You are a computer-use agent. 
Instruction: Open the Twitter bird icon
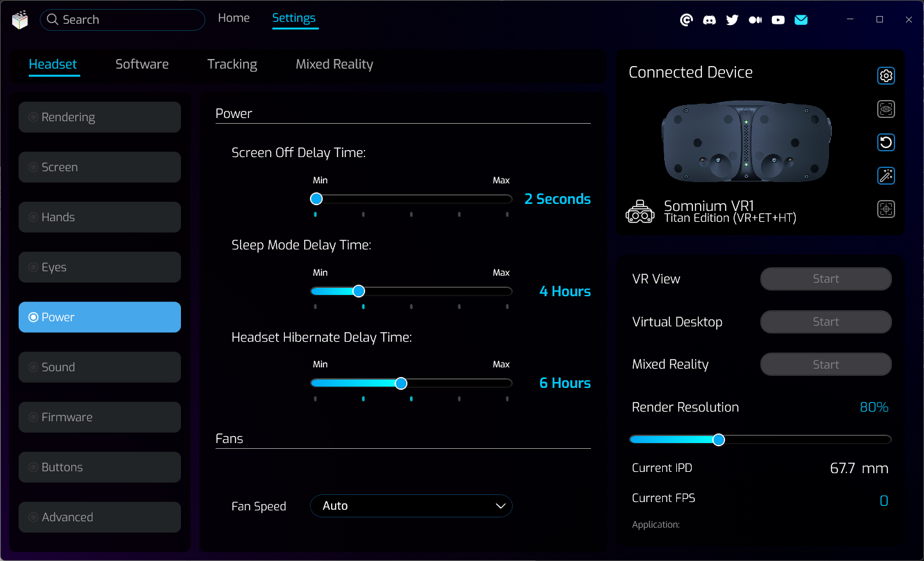coord(732,20)
